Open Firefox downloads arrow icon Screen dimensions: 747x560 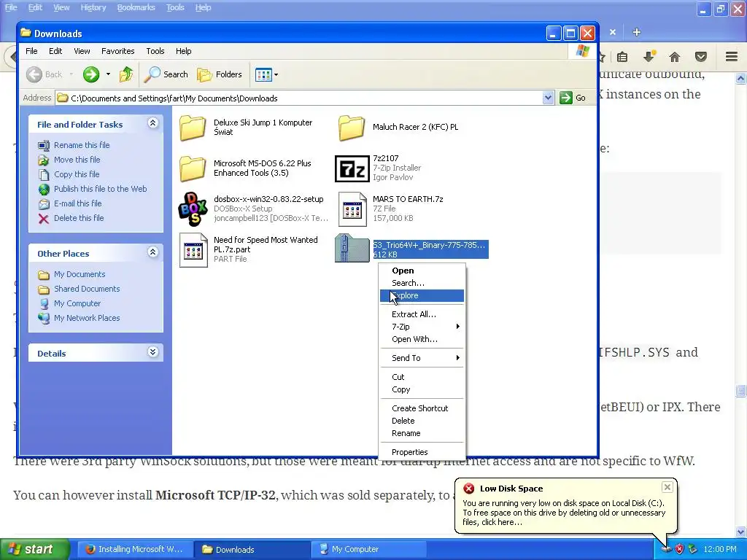click(649, 57)
